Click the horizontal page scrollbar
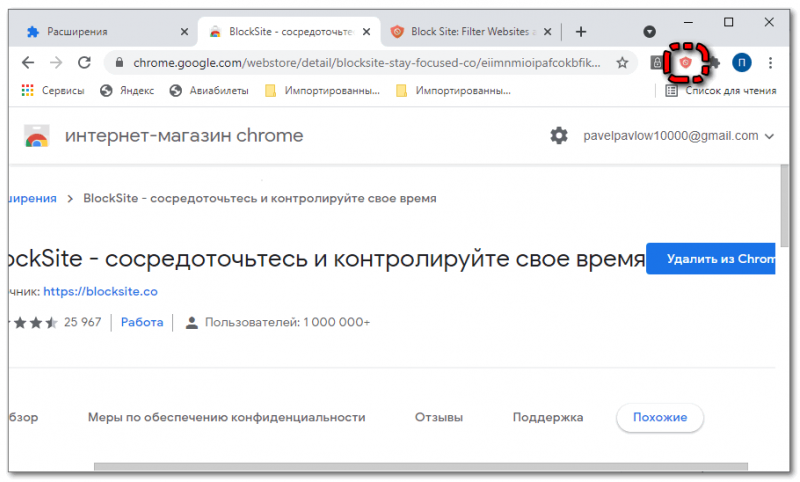 421,467
